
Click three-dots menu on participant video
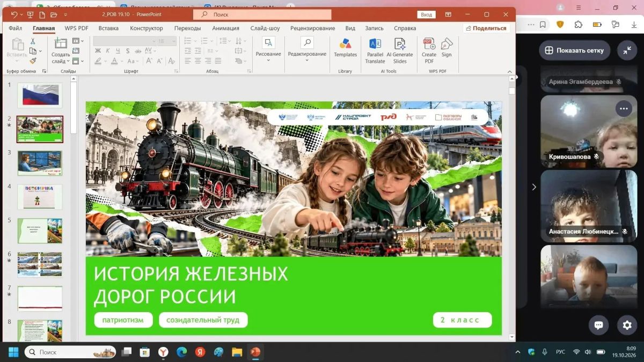point(623,108)
